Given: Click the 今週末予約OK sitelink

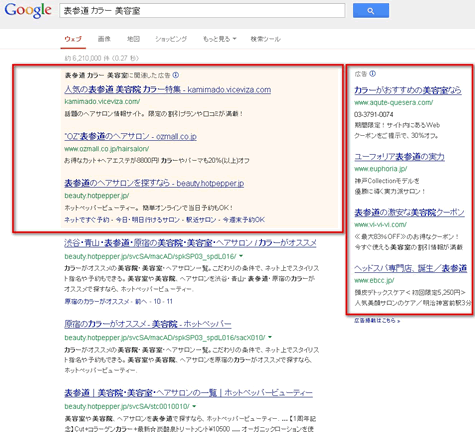Looking at the screenshot, I should (244, 220).
